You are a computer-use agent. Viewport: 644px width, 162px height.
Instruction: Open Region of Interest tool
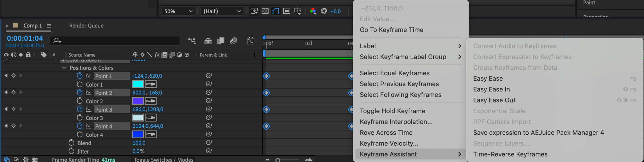[x=286, y=11]
